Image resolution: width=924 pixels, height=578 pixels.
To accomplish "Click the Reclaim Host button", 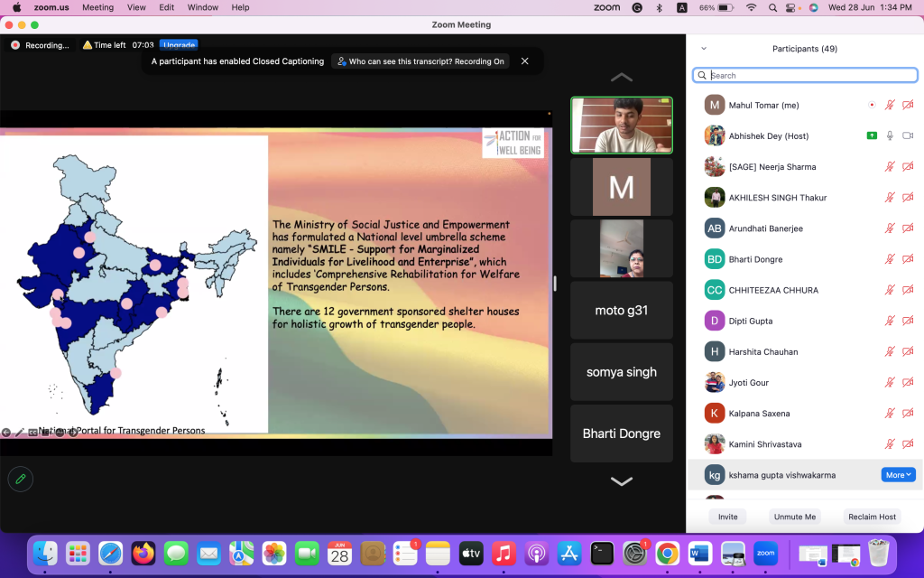I will [873, 517].
